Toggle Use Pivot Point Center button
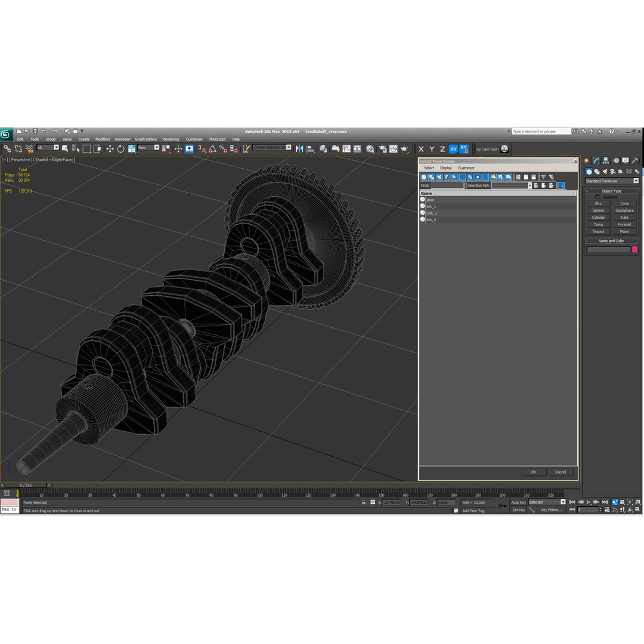The width and height of the screenshot is (644, 644). coord(166,148)
